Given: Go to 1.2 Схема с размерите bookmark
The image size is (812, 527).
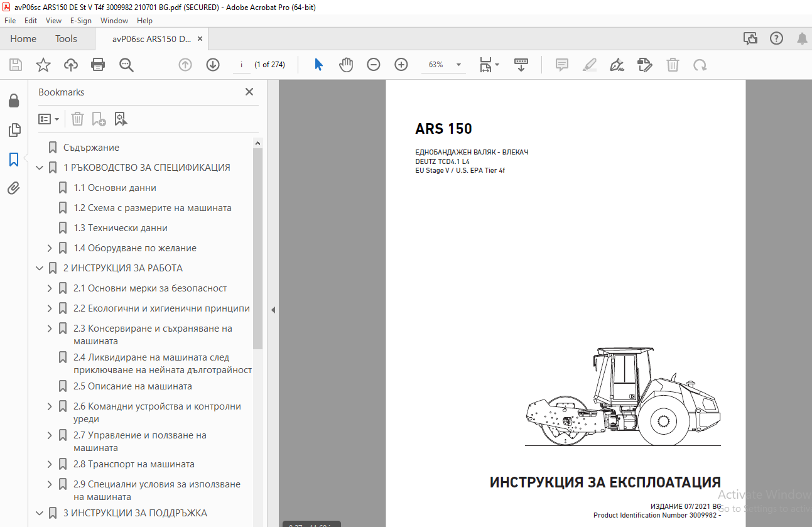Looking at the screenshot, I should 153,208.
